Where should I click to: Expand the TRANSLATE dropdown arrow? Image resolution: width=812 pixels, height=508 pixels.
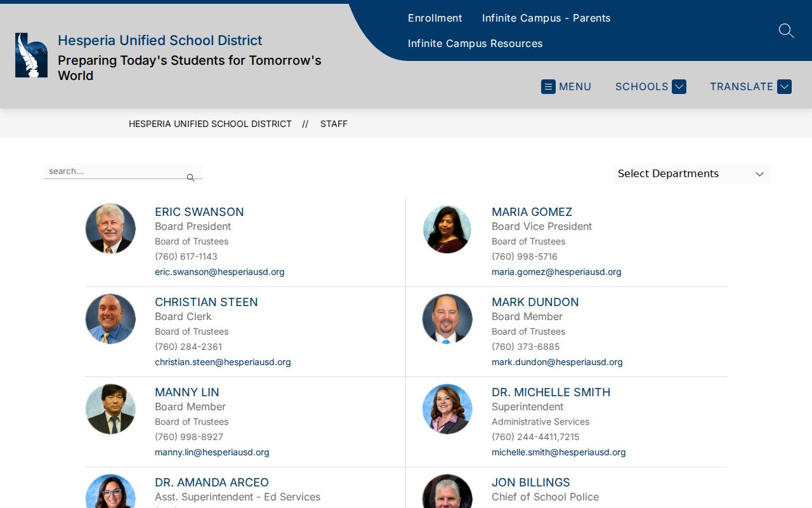tap(784, 86)
